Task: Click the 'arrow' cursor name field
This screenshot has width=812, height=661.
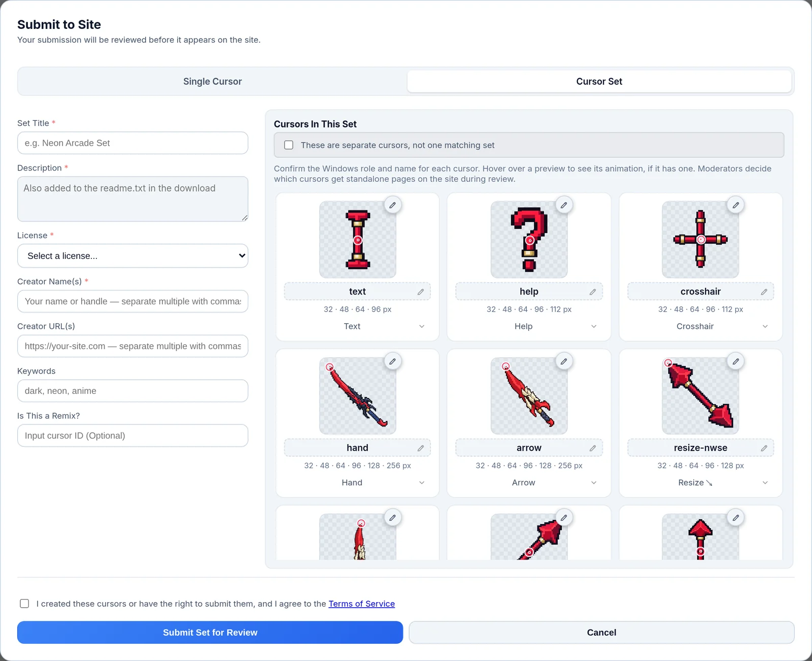Action: pos(529,448)
